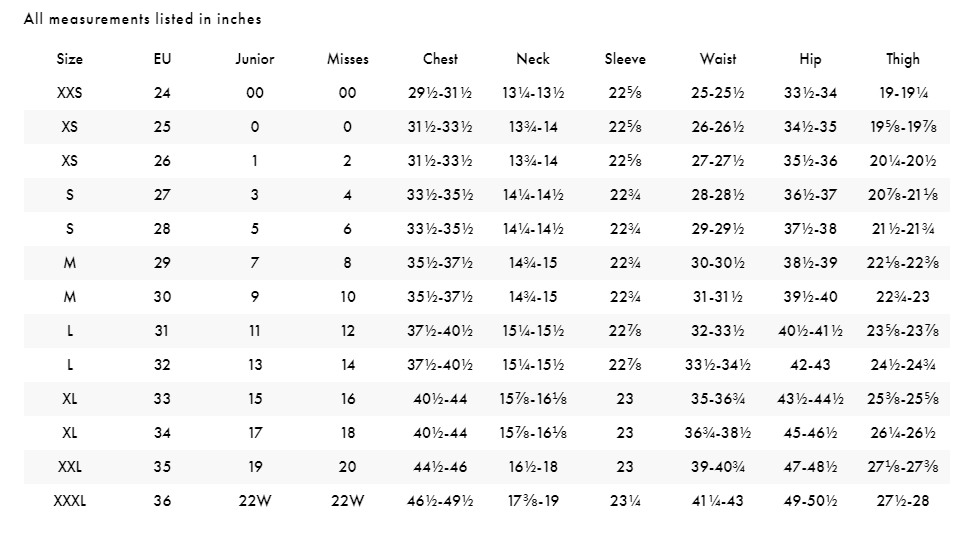Click the EU column header
976x541 pixels.
(x=162, y=59)
